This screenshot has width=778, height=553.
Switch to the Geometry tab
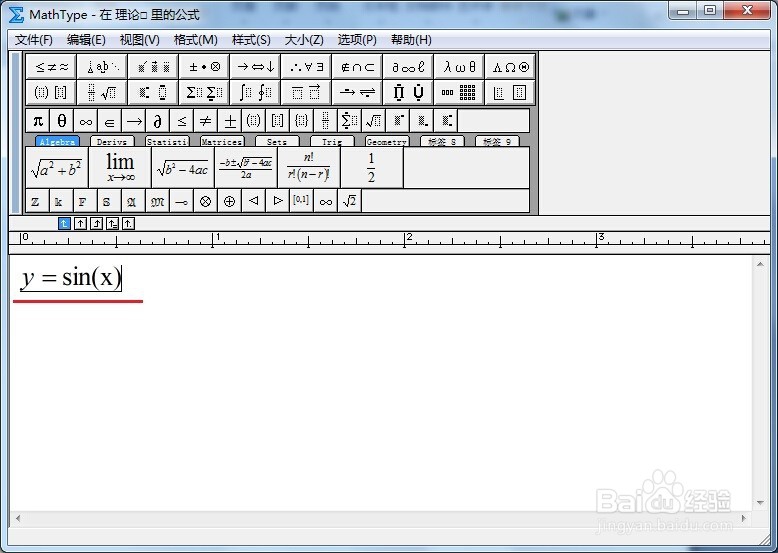coord(387,141)
